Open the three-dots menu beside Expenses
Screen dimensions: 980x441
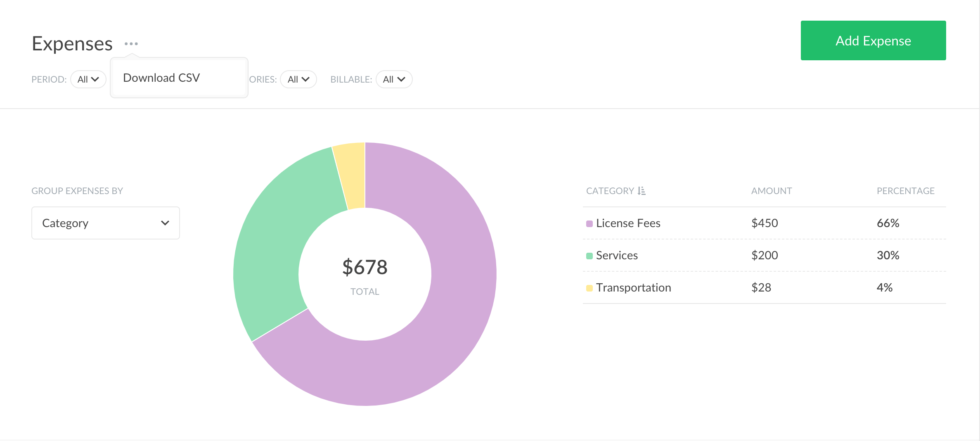tap(131, 44)
